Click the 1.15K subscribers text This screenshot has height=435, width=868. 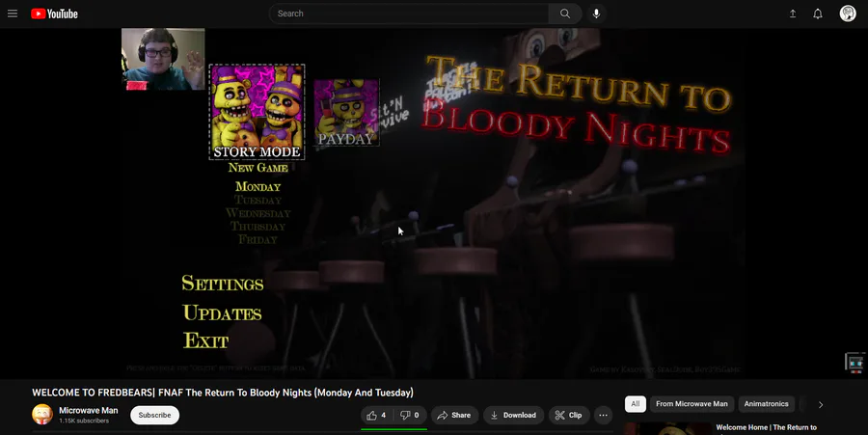click(x=84, y=421)
